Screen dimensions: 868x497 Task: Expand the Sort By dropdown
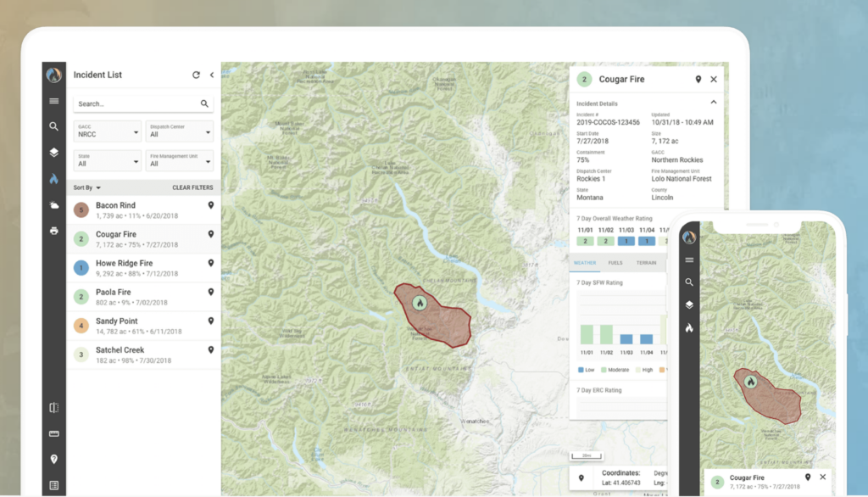pyautogui.click(x=88, y=187)
